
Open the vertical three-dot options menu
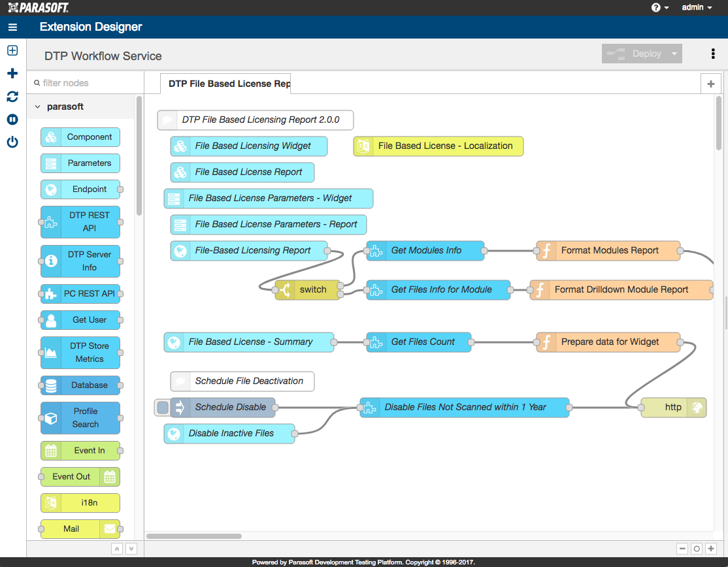click(x=713, y=54)
